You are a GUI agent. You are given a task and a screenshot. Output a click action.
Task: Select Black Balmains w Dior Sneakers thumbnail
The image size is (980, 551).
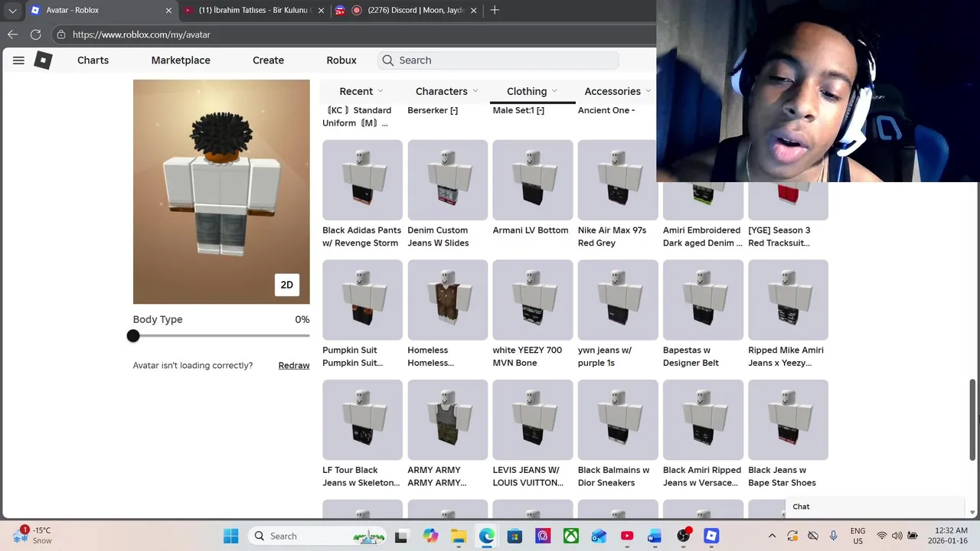618,420
